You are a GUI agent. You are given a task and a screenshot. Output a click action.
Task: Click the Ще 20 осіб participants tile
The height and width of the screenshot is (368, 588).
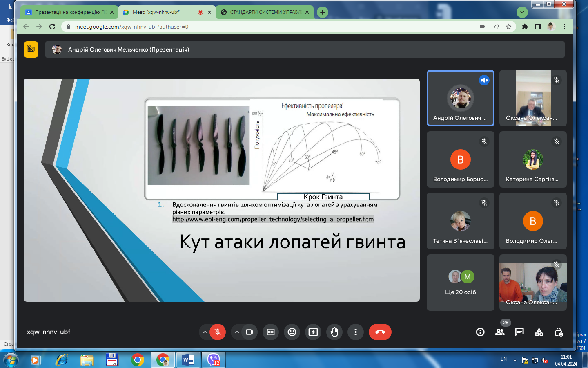(x=460, y=283)
